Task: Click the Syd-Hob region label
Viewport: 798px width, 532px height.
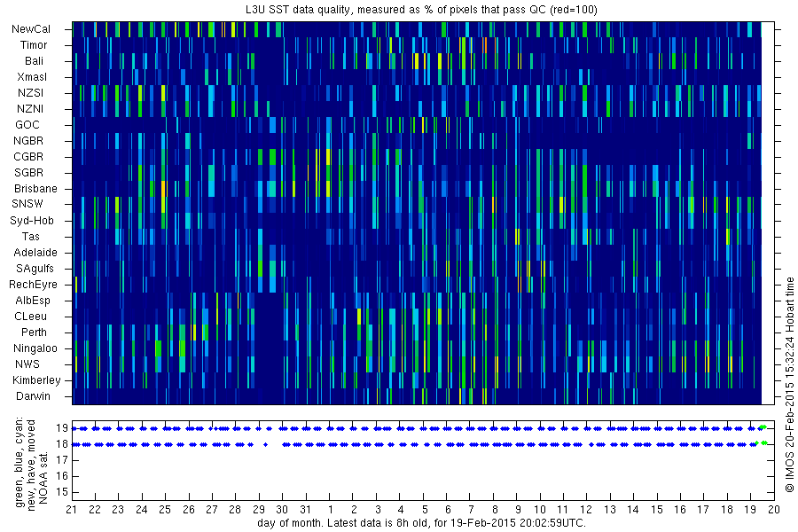Action: 32,221
